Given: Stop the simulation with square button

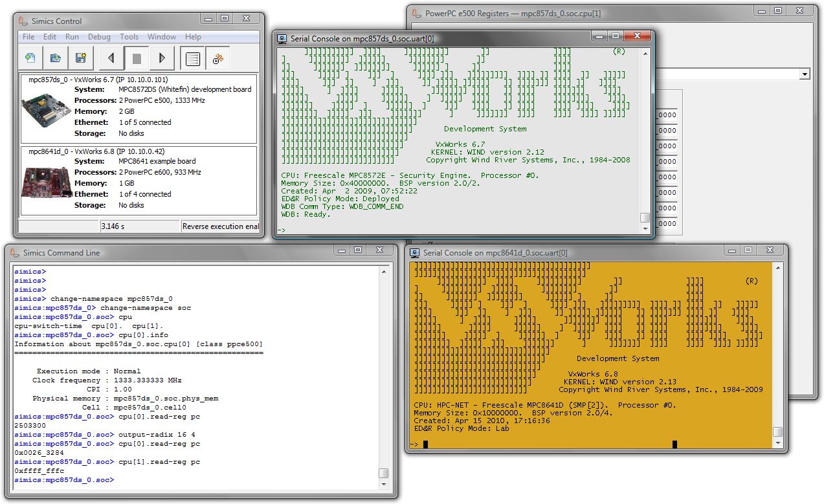Looking at the screenshot, I should [x=137, y=58].
